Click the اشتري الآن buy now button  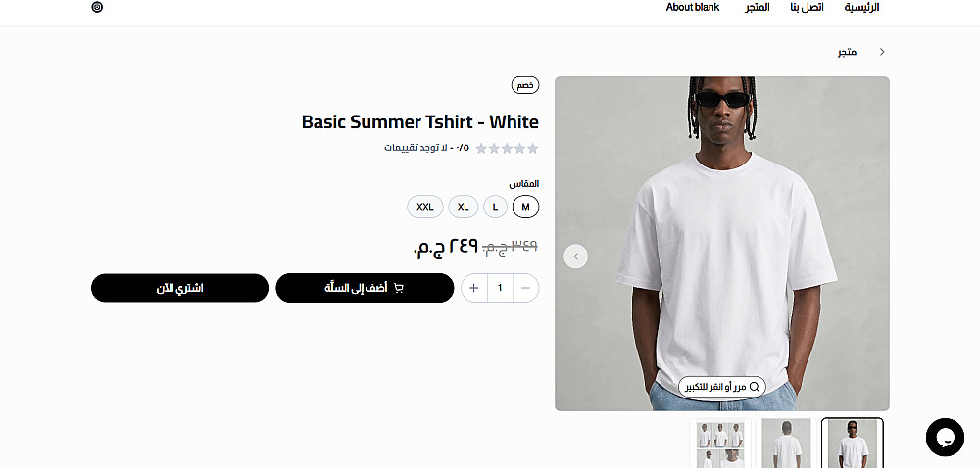[179, 288]
